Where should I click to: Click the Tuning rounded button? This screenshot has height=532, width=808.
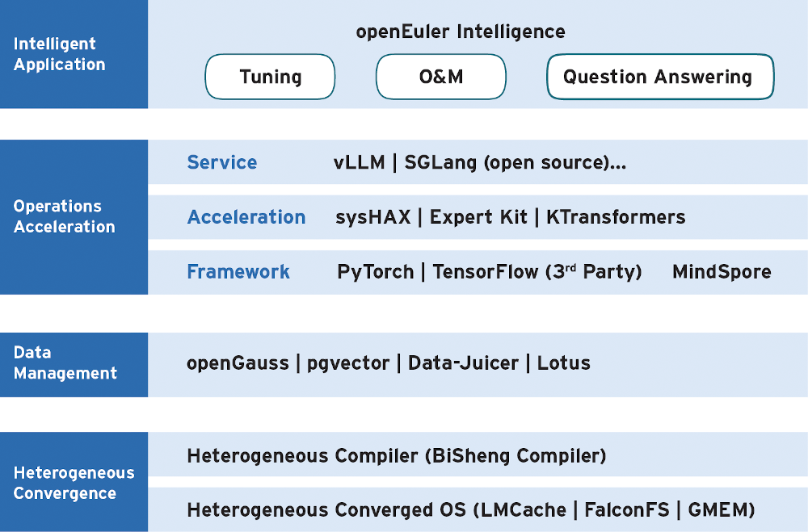pyautogui.click(x=270, y=77)
